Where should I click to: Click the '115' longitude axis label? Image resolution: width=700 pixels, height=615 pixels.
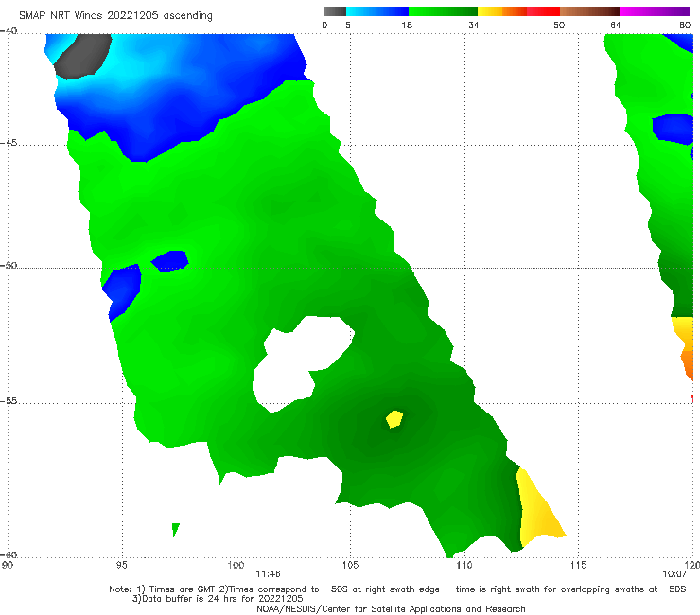tap(579, 565)
